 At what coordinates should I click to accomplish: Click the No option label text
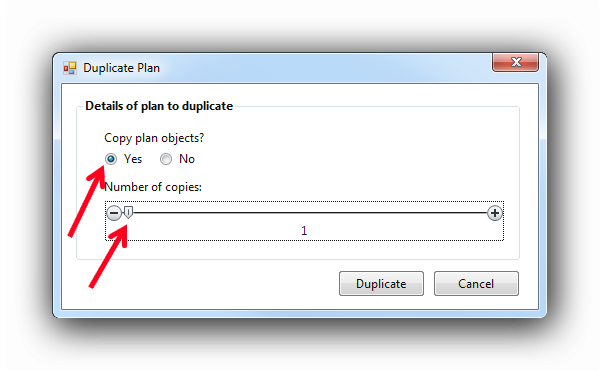click(x=187, y=159)
